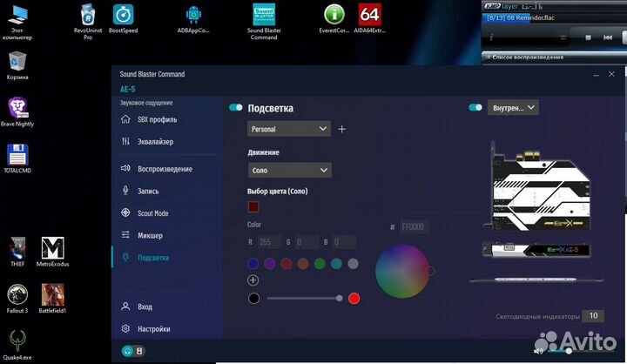
Task: Launch AIDA64 Extreme from the desktop
Action: [x=369, y=19]
